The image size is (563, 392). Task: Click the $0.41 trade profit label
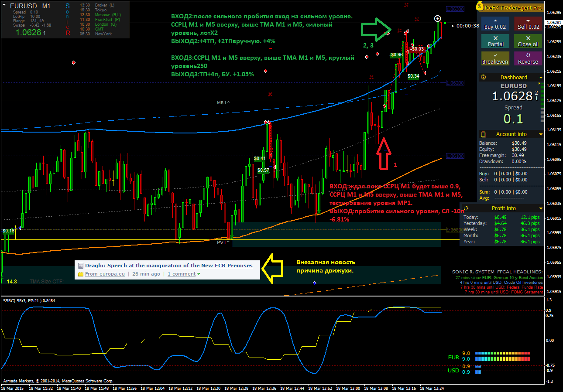click(x=260, y=158)
